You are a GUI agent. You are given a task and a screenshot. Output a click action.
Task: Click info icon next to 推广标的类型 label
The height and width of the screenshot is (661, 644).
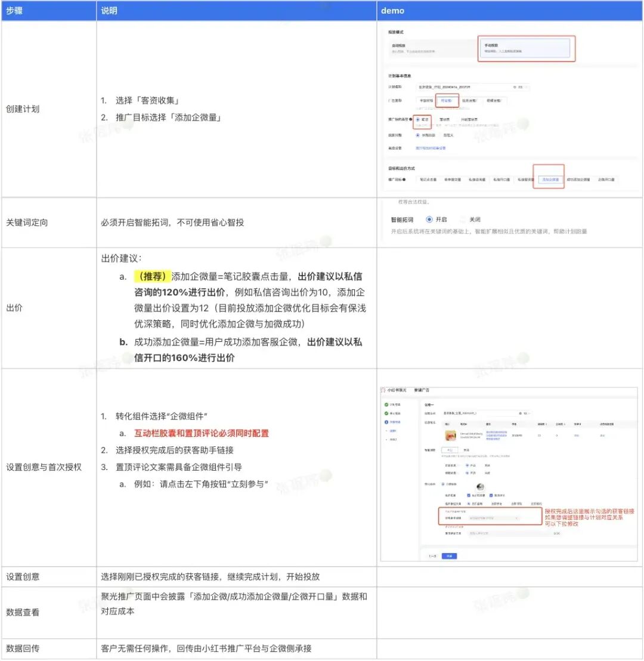[411, 118]
